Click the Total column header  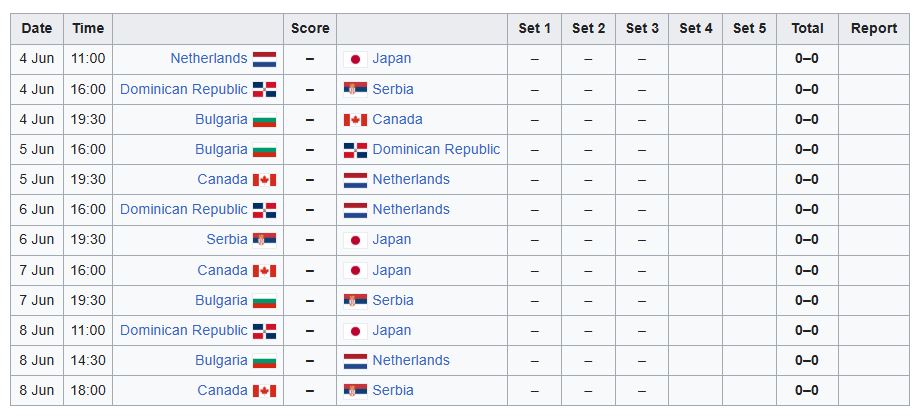(807, 28)
